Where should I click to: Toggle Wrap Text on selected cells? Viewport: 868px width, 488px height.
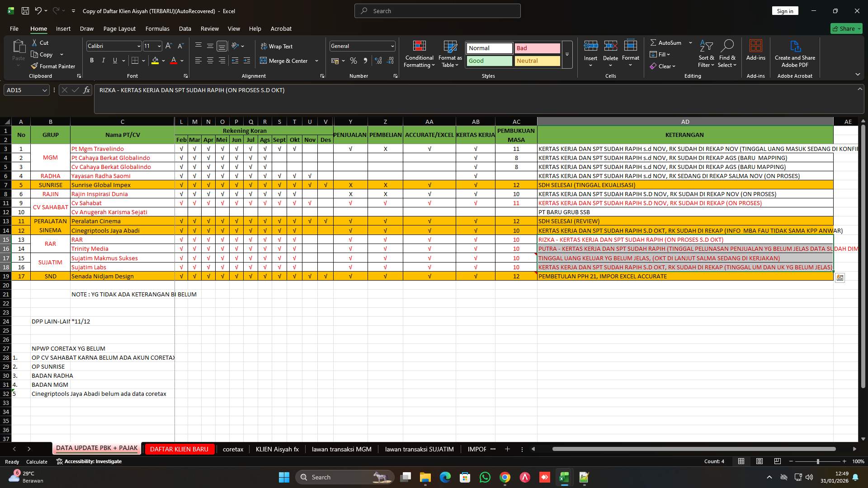click(x=276, y=46)
